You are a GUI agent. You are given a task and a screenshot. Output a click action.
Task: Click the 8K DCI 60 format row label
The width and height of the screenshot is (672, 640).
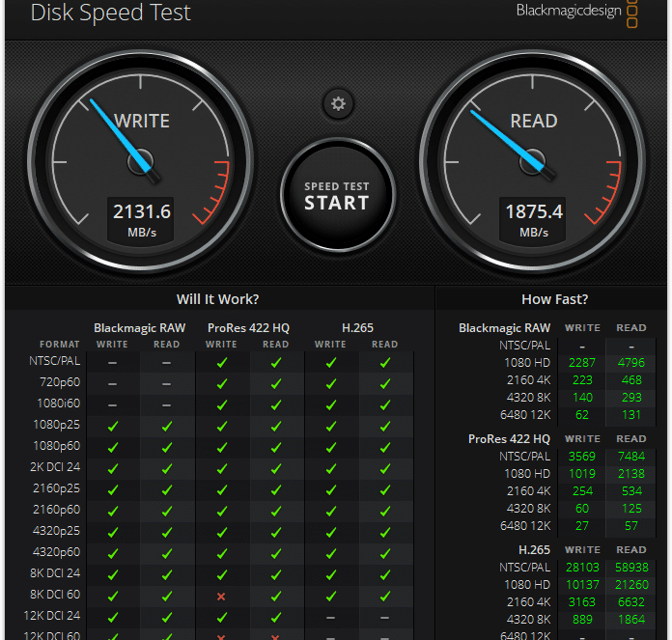pos(55,595)
